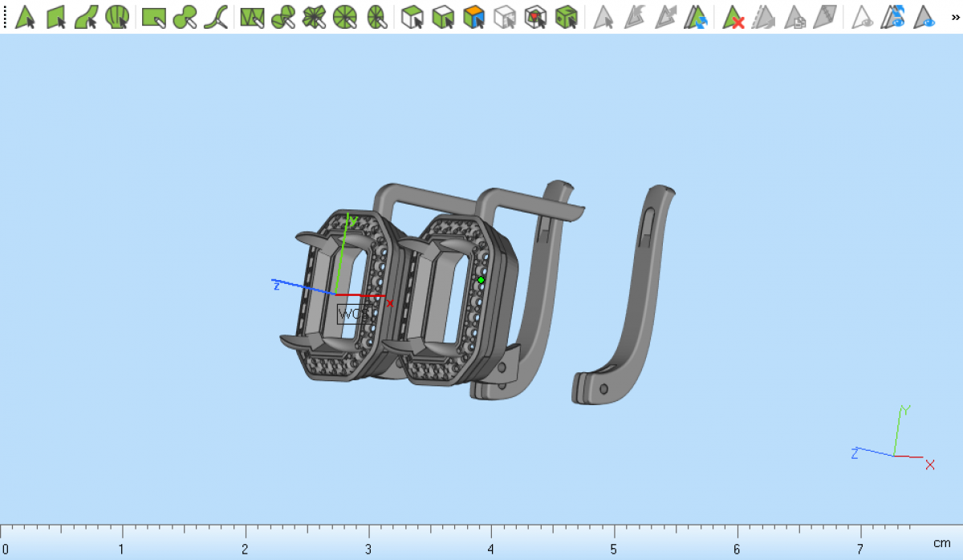Click the cube with red triangle inside

535,17
